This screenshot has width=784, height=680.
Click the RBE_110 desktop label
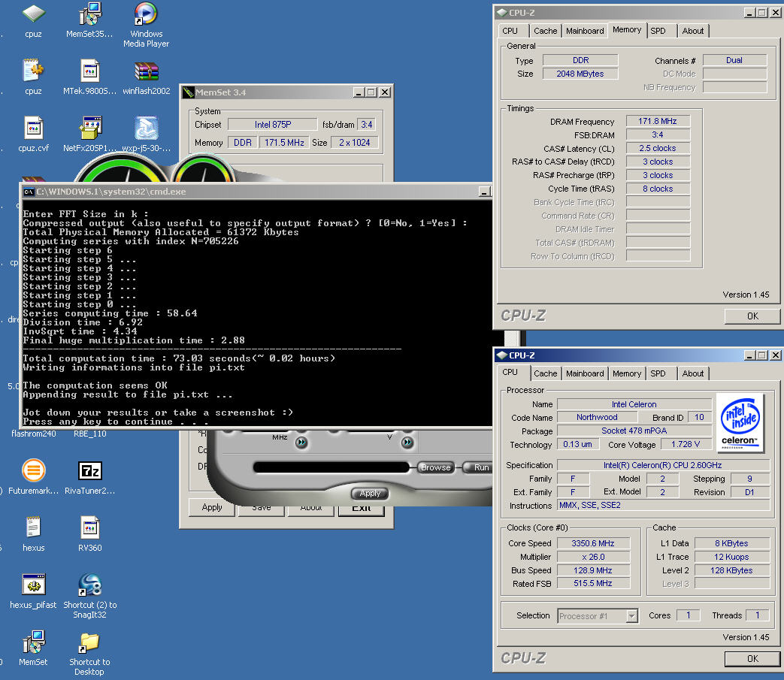click(90, 434)
